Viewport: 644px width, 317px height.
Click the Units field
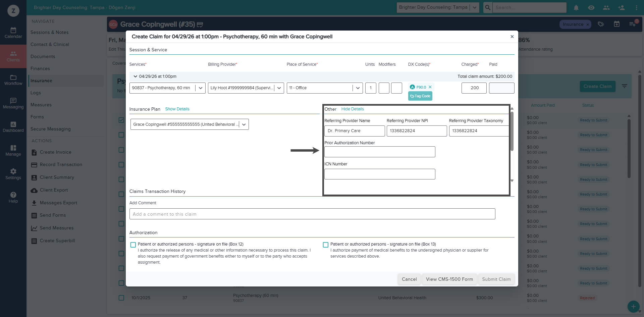(371, 88)
